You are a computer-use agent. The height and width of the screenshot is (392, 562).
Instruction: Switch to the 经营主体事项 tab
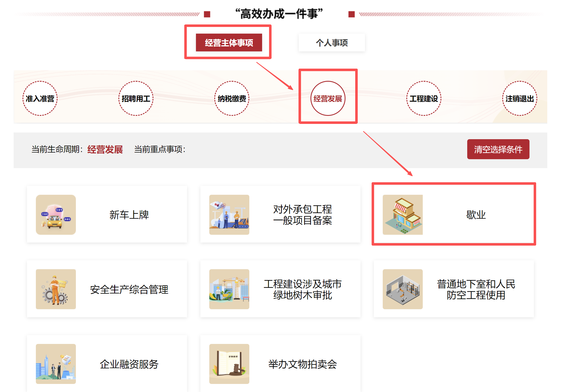(x=229, y=43)
